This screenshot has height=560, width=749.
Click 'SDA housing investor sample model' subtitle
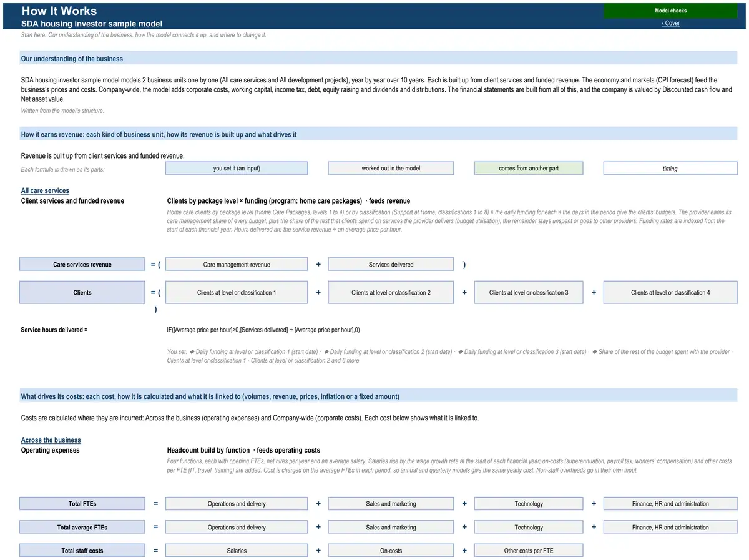tap(92, 24)
